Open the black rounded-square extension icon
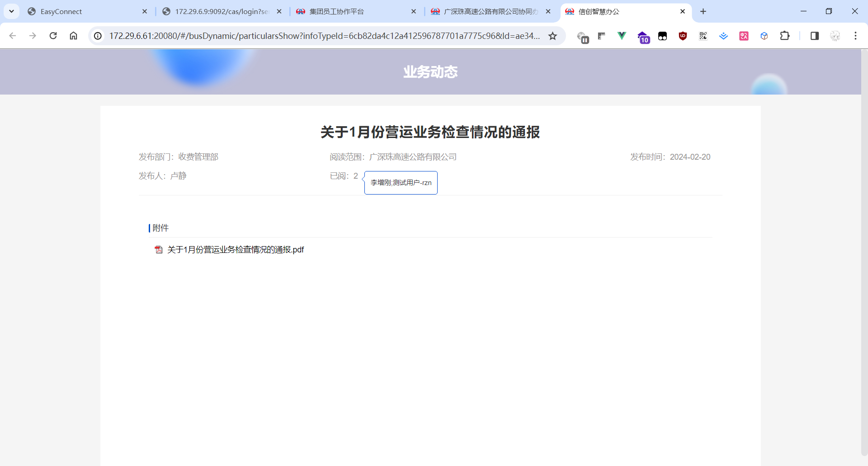The width and height of the screenshot is (868, 466). pyautogui.click(x=662, y=36)
